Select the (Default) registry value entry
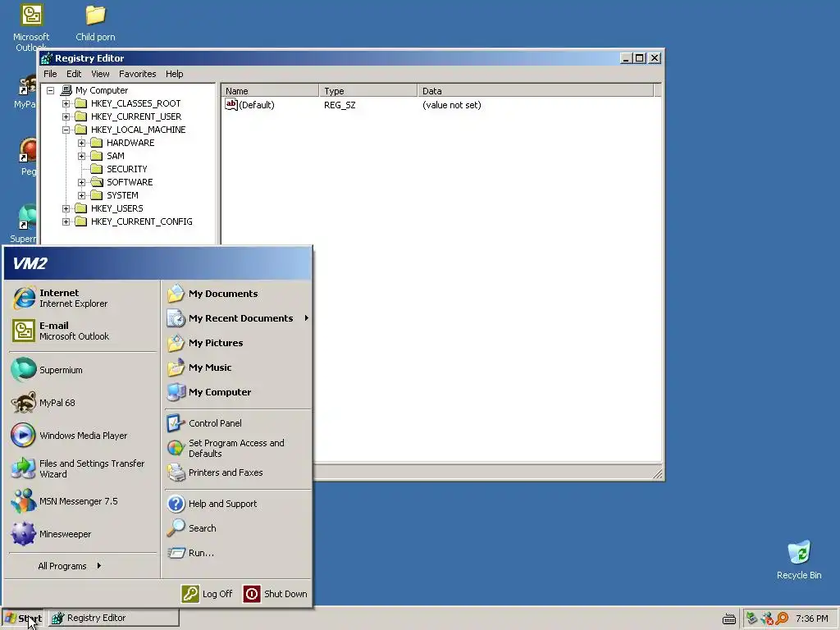The width and height of the screenshot is (840, 630). [x=249, y=104]
